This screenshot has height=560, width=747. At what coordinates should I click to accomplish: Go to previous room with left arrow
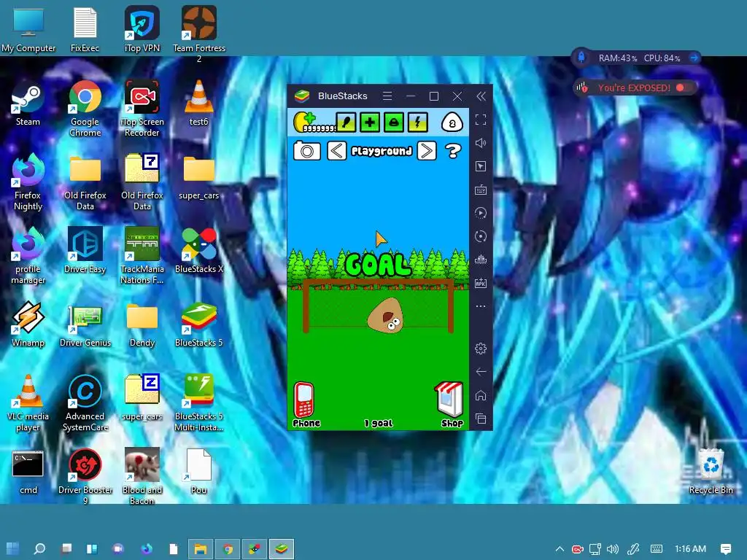337,151
